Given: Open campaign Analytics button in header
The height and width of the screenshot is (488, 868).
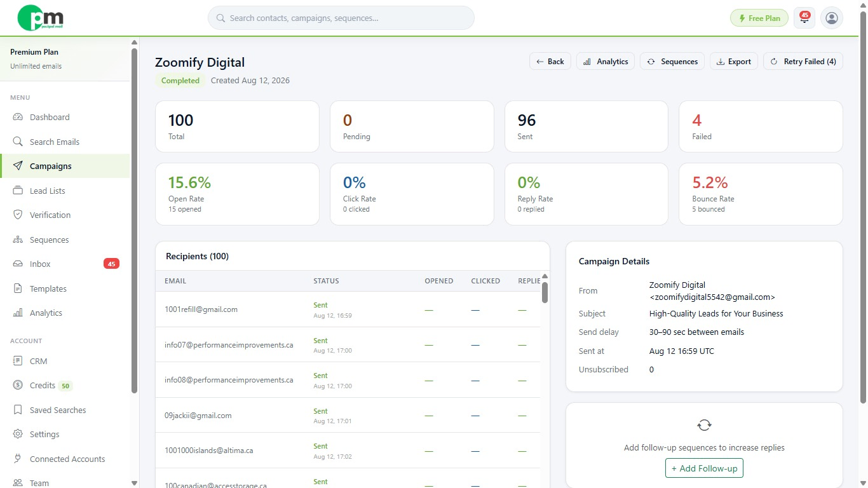Looking at the screenshot, I should (606, 62).
